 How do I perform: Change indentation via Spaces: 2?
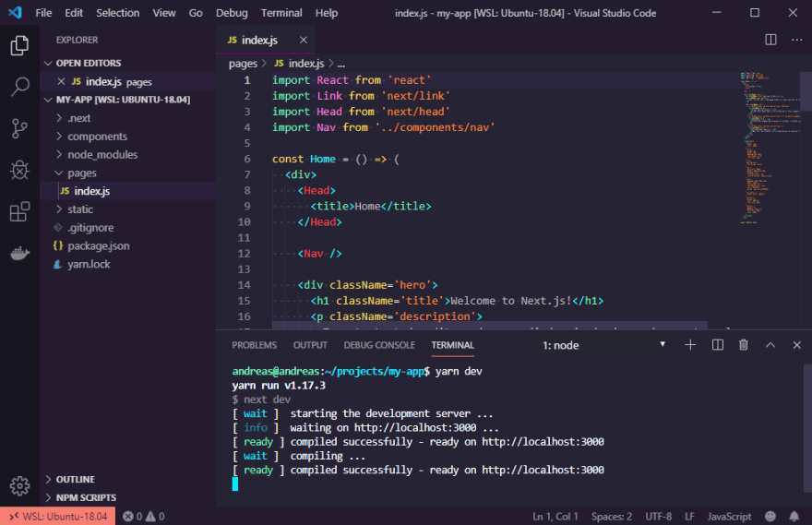612,516
